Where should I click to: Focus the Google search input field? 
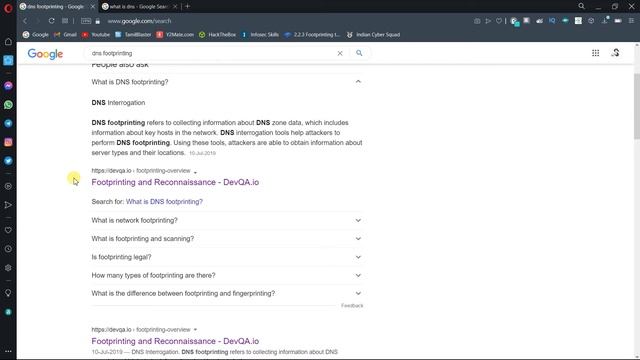click(x=210, y=53)
